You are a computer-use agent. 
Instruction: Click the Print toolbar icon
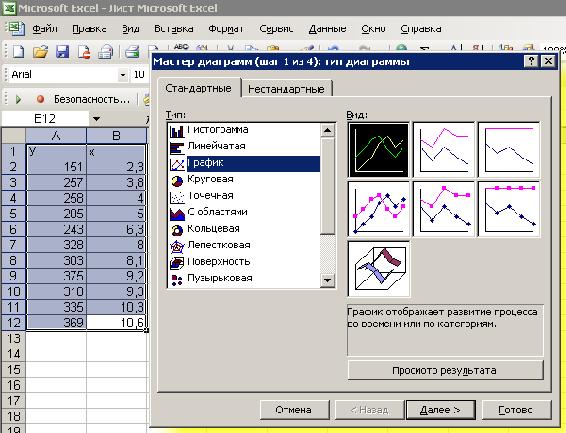(132, 52)
